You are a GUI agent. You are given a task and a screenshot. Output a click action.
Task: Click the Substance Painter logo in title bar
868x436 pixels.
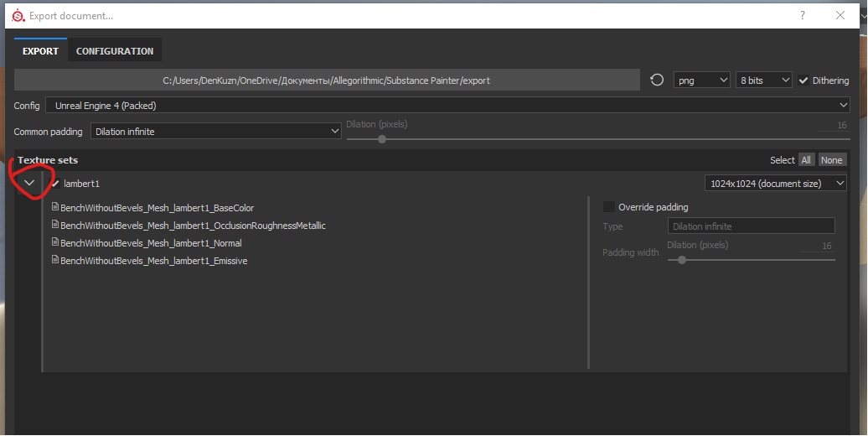click(18, 16)
